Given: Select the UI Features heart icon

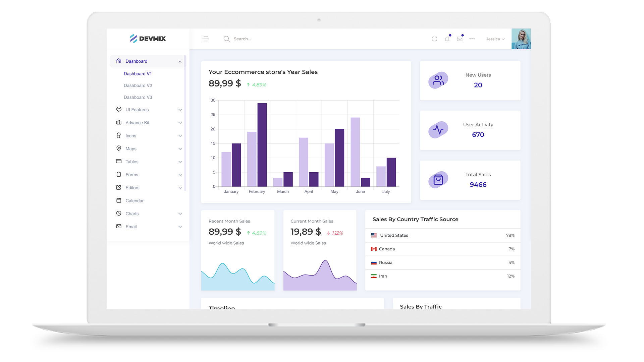Looking at the screenshot, I should tap(119, 110).
